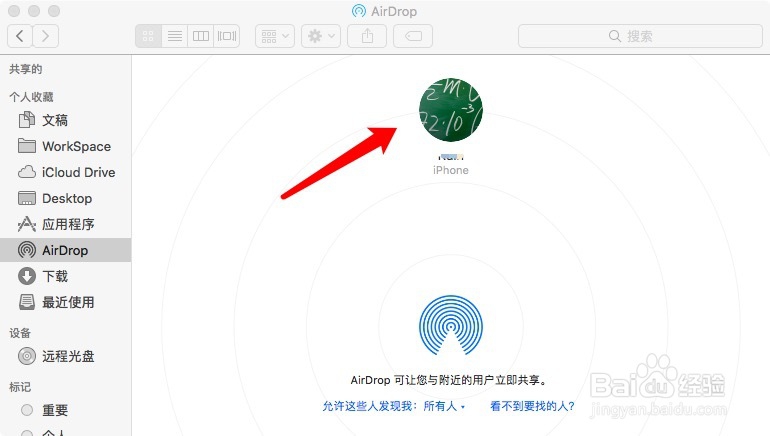Switch to column view

(200, 36)
